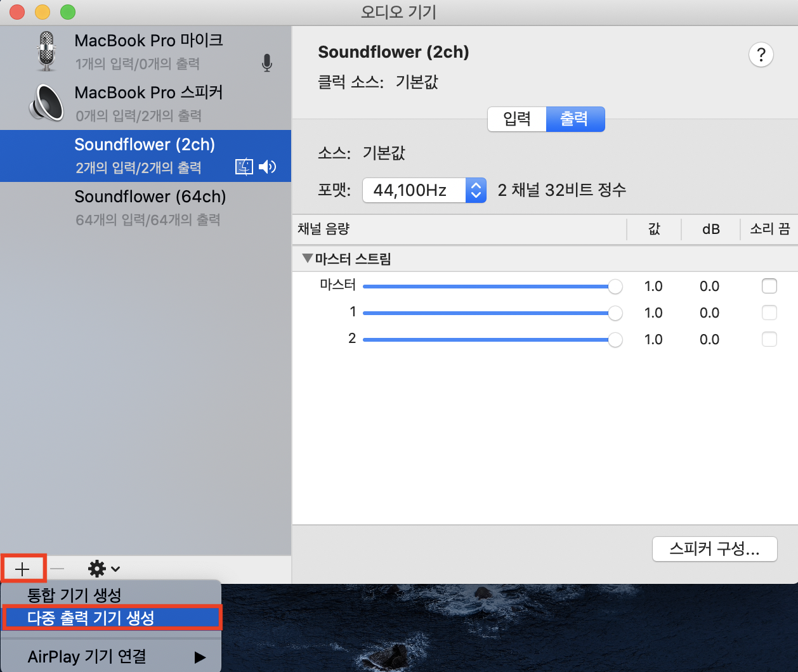Select Soundflower (64ch) device row

coord(145,208)
